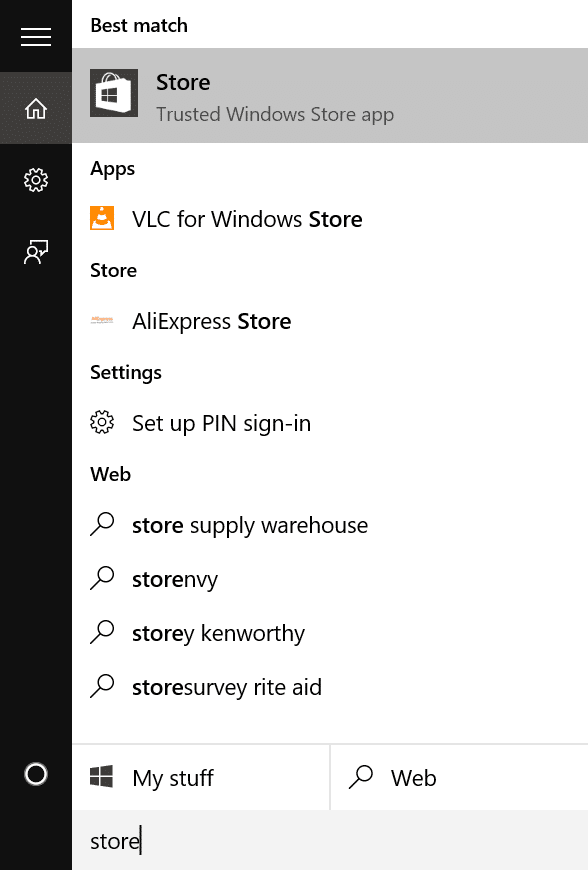Viewport: 588px width, 870px height.
Task: Filter results to My stuff
Action: pyautogui.click(x=201, y=777)
